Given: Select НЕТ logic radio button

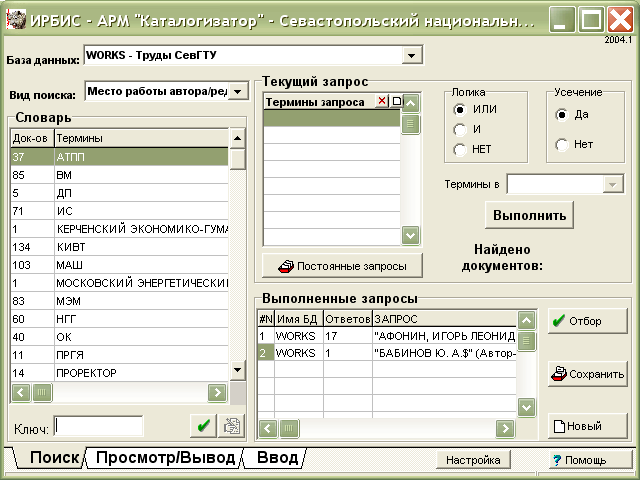Looking at the screenshot, I should click(x=460, y=149).
